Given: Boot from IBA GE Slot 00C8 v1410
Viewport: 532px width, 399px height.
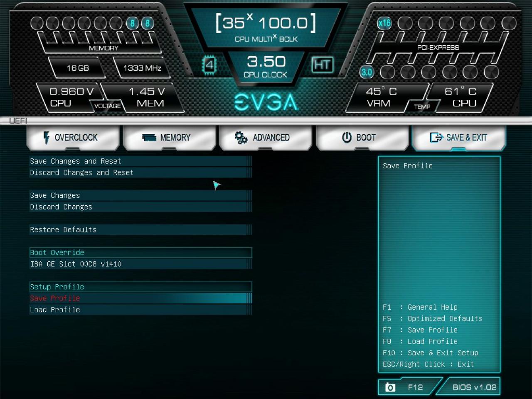Looking at the screenshot, I should (x=140, y=264).
